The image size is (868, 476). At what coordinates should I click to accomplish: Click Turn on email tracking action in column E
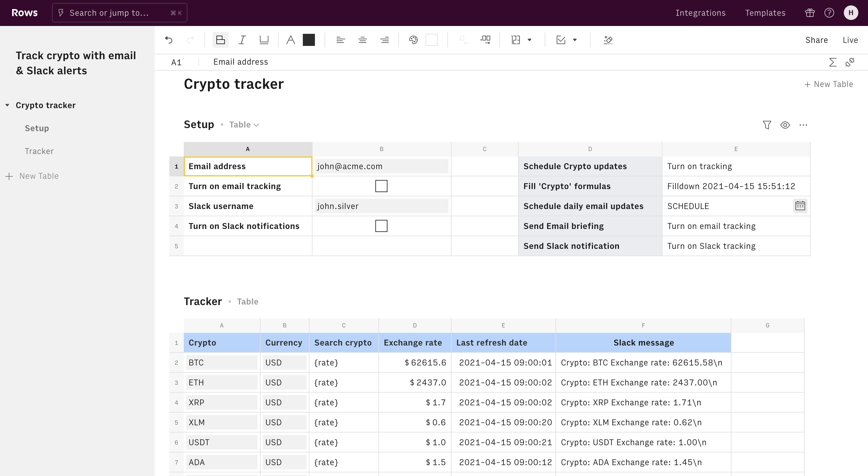coord(736,226)
